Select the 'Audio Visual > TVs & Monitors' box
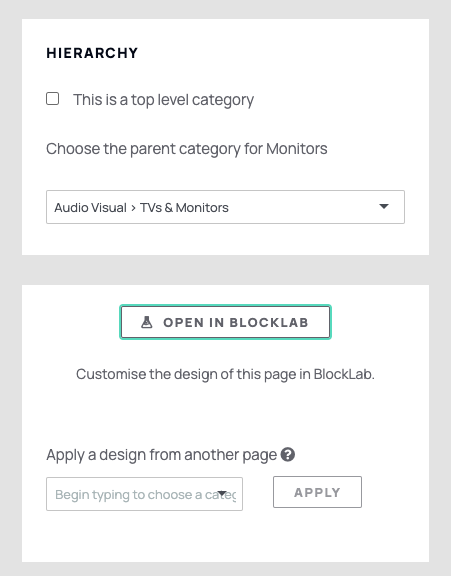Screen dimensions: 451x576 coord(226,207)
